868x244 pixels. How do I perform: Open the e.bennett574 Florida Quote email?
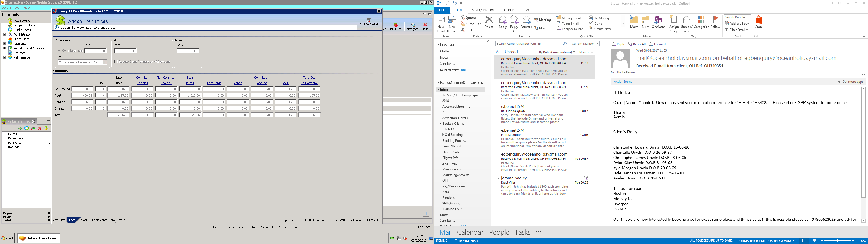pos(544,138)
